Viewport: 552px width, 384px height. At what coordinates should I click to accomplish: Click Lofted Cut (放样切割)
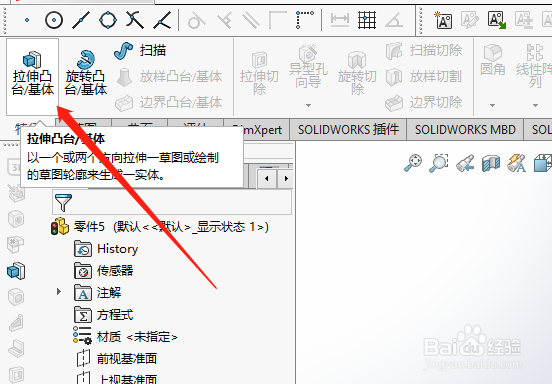pyautogui.click(x=424, y=77)
